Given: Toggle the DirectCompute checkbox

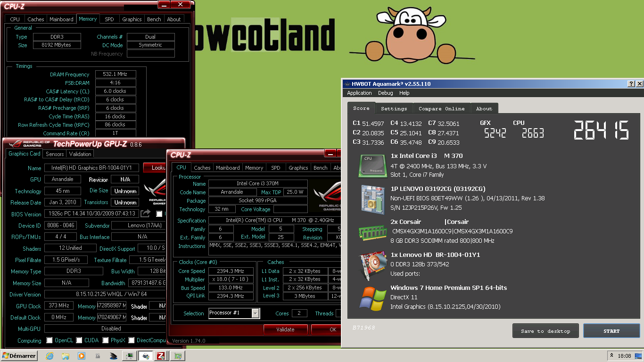Looking at the screenshot, I should (x=132, y=340).
